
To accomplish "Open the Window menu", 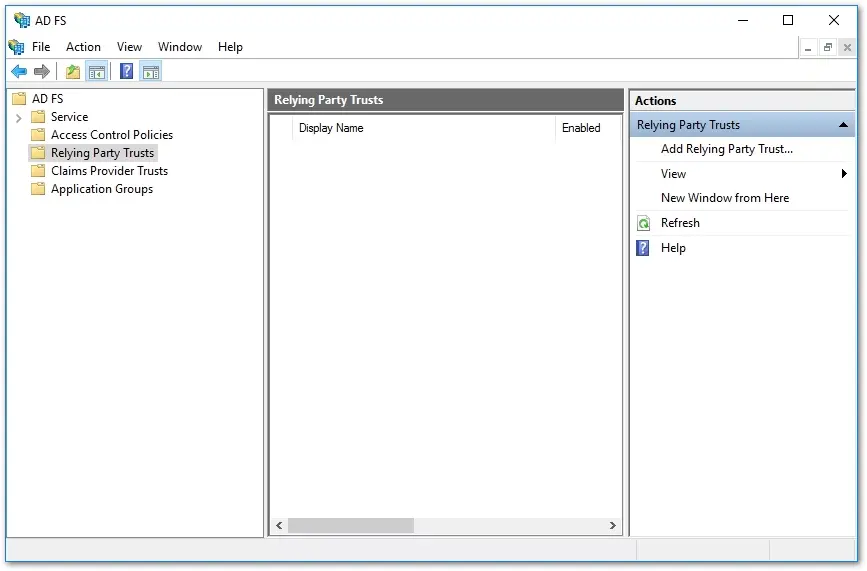I will point(180,47).
